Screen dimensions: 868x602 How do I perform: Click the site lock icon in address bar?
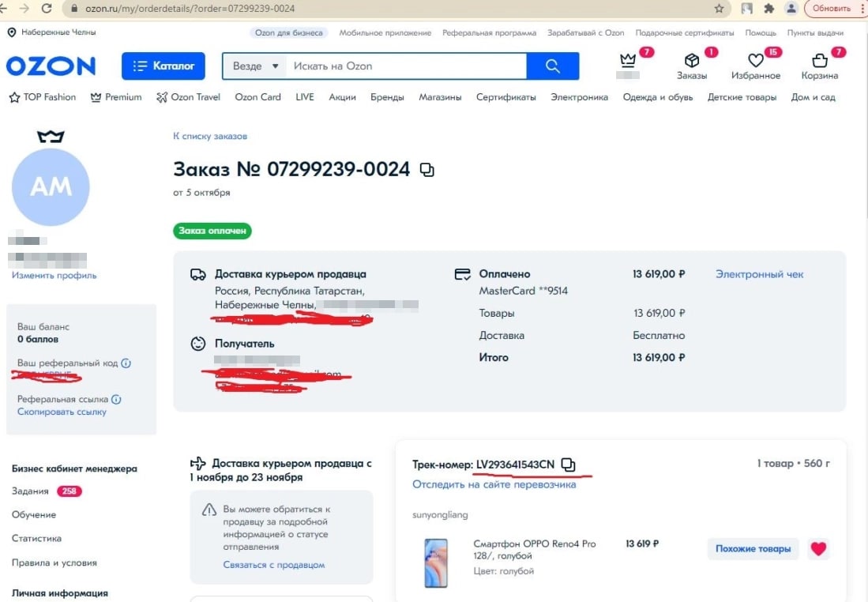(73, 9)
